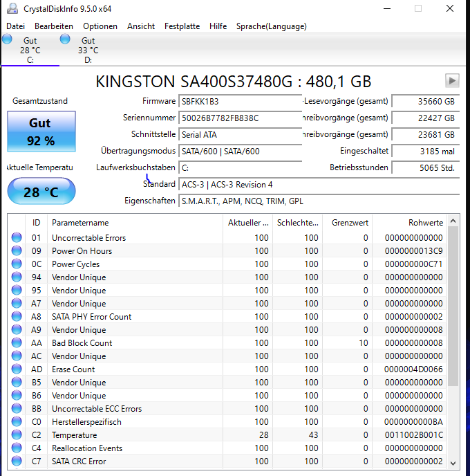Click status orb of Uncorrectable Errors row
470x476 pixels.
pos(17,237)
